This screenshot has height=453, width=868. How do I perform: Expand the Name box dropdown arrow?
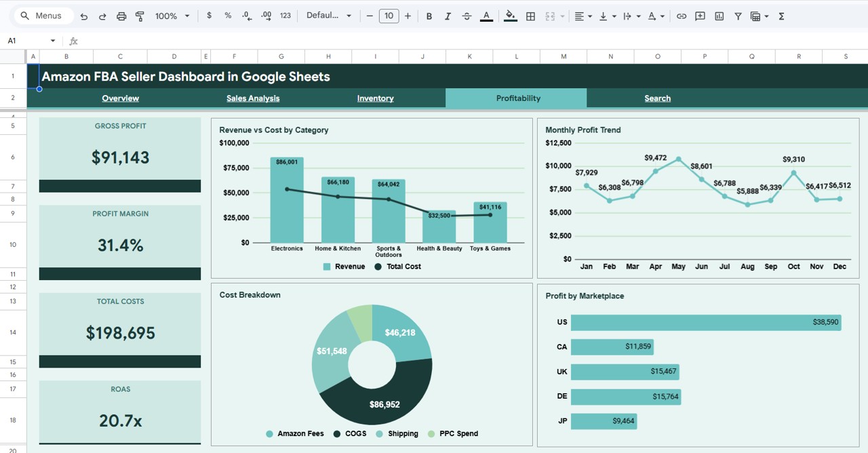[x=53, y=41]
